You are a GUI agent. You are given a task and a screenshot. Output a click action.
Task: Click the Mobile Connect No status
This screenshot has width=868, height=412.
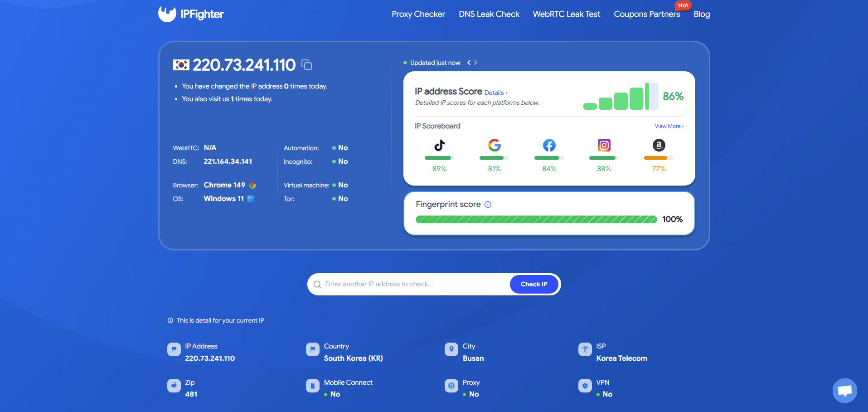[332, 394]
